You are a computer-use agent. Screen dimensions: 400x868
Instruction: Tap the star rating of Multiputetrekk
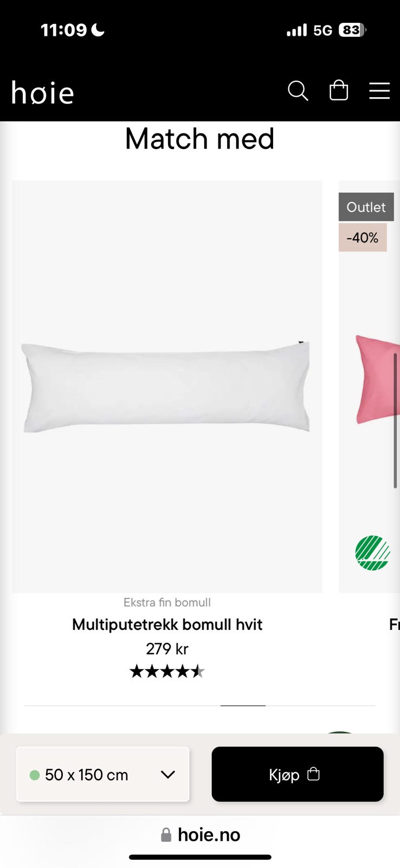(167, 672)
